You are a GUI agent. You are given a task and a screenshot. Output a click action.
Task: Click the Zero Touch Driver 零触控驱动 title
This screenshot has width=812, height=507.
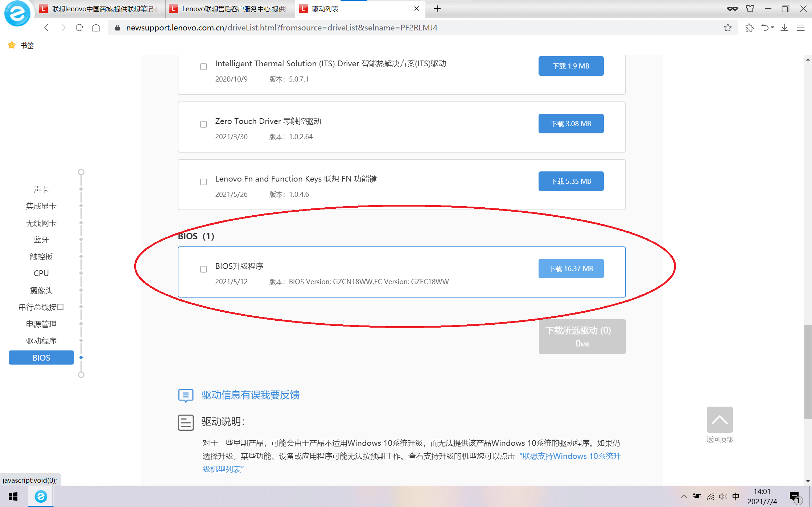(268, 121)
